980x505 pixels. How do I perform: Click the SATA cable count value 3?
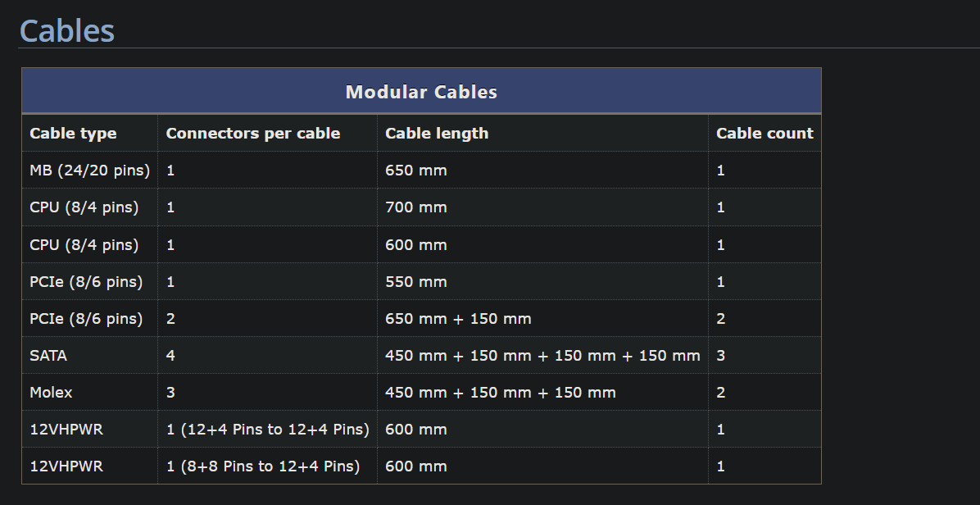(721, 356)
